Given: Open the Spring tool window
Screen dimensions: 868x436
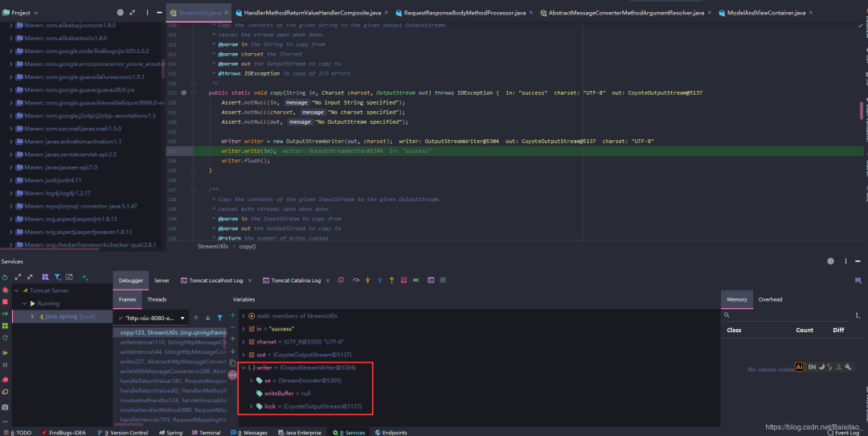Looking at the screenshot, I should (170, 433).
